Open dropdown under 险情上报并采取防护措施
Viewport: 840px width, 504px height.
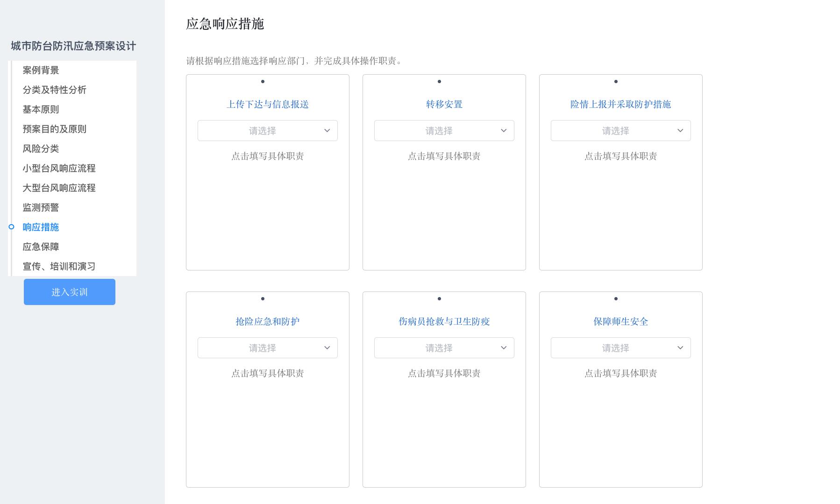pyautogui.click(x=620, y=131)
